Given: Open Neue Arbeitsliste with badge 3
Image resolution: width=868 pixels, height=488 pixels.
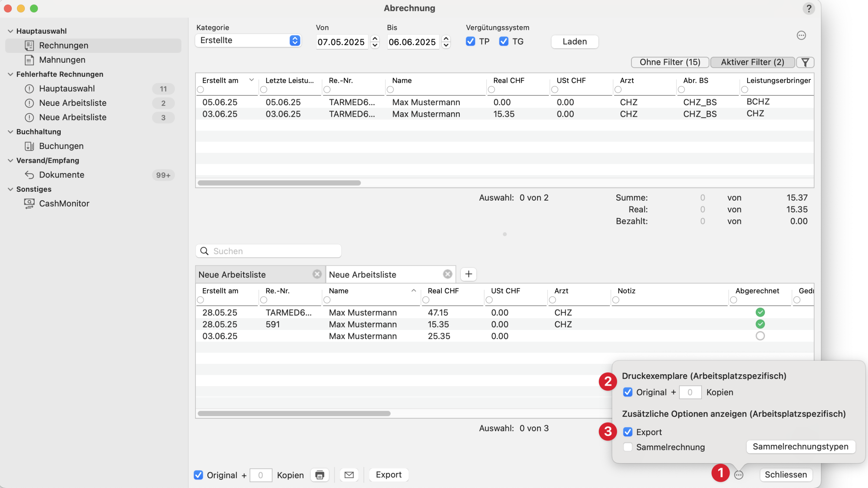Looking at the screenshot, I should (x=93, y=117).
